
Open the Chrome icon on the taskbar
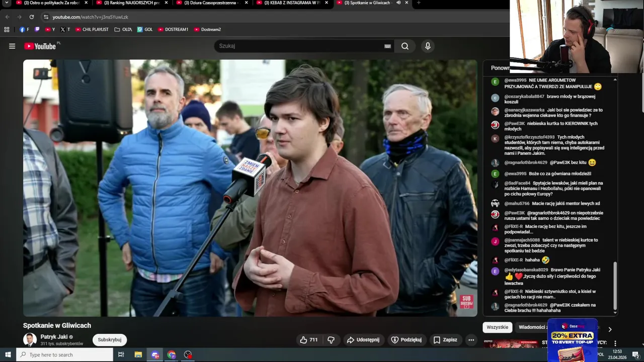[x=172, y=355]
